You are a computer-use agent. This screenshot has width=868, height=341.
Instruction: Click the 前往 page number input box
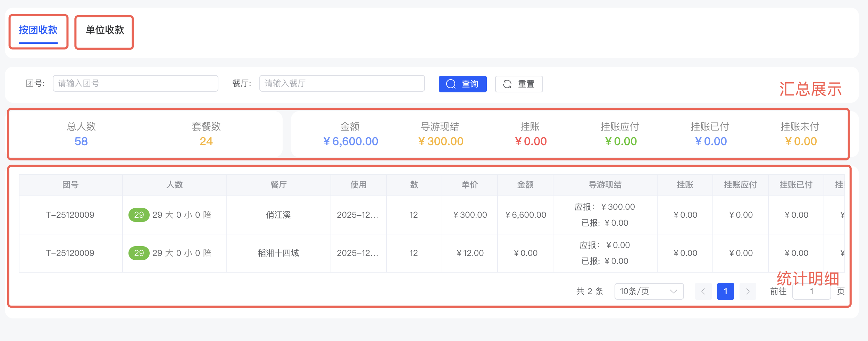point(811,291)
